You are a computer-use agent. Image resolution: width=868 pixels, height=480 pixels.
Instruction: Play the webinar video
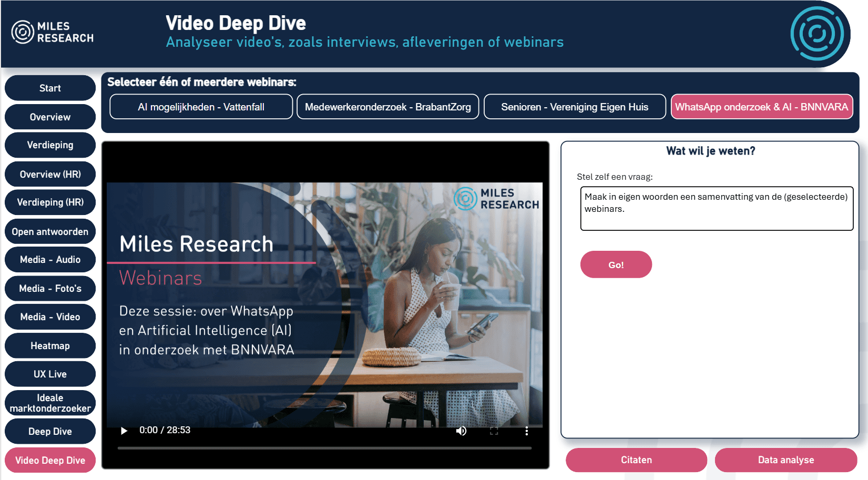pyautogui.click(x=124, y=431)
